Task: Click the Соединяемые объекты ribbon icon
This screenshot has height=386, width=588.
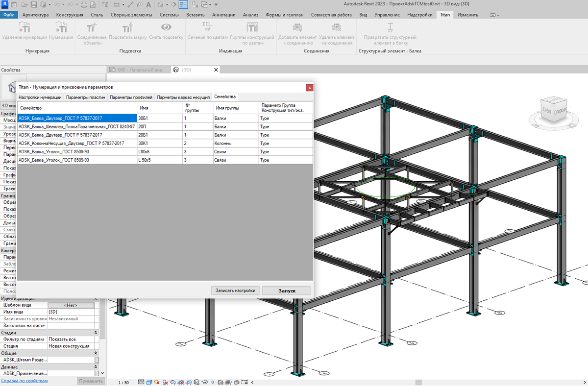Action: pyautogui.click(x=92, y=27)
